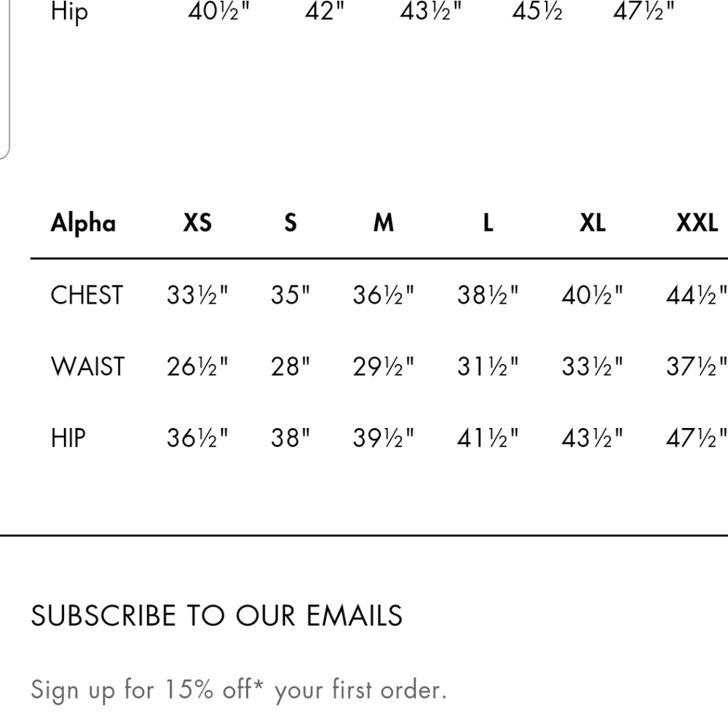Click the 38½" chest value for L
Viewport: 728px width, 728px height.
coord(488,295)
